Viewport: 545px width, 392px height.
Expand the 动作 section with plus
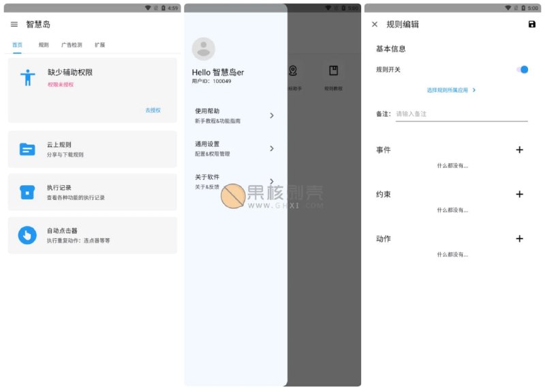520,239
